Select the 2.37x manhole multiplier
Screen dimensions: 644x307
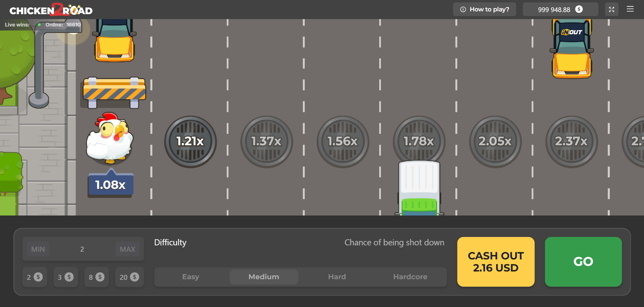point(572,142)
